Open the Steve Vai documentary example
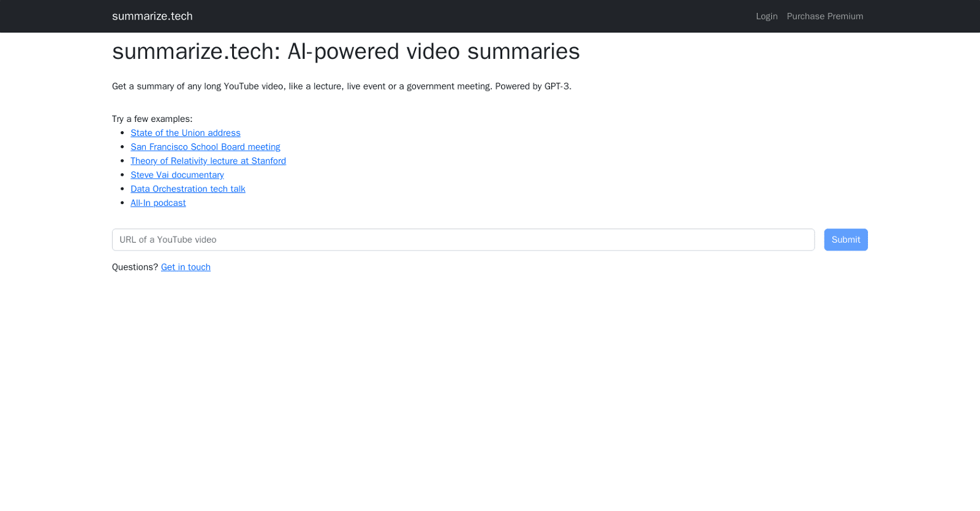Image resolution: width=980 pixels, height=511 pixels. [177, 175]
